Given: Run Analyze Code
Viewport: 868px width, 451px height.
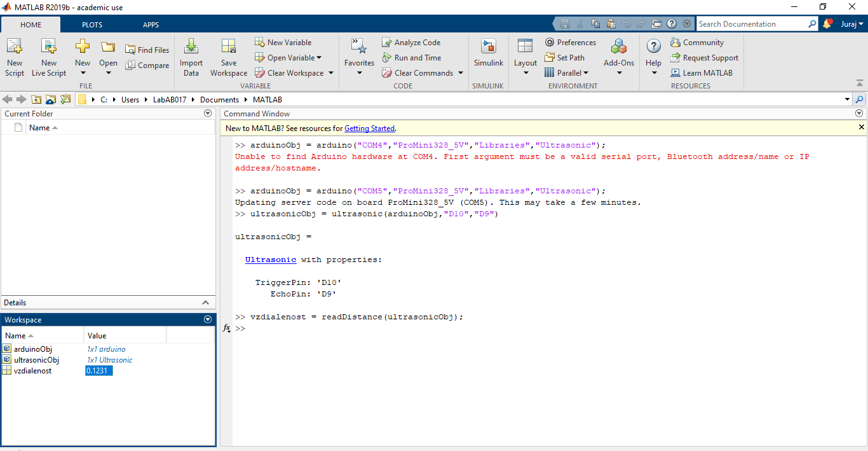Looking at the screenshot, I should click(411, 42).
